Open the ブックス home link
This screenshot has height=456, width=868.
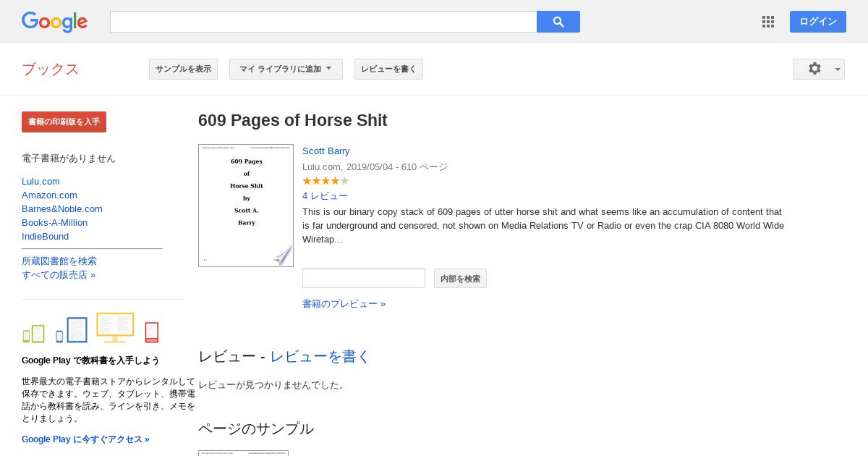pos(51,69)
